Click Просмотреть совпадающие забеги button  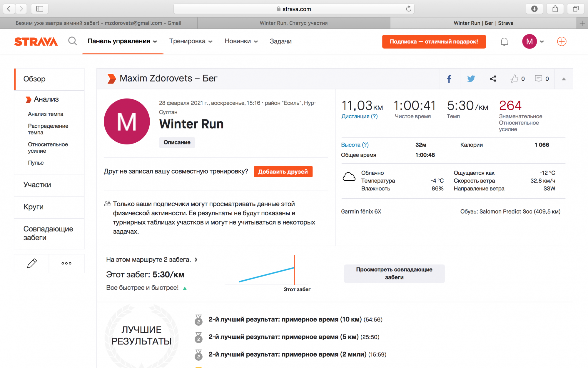[x=394, y=273]
